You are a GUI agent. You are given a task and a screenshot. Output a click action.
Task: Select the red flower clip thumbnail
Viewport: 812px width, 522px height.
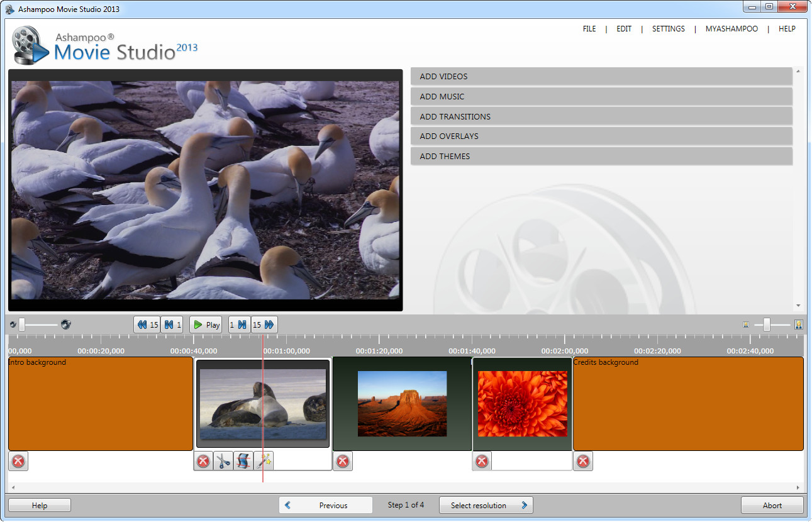pos(522,404)
